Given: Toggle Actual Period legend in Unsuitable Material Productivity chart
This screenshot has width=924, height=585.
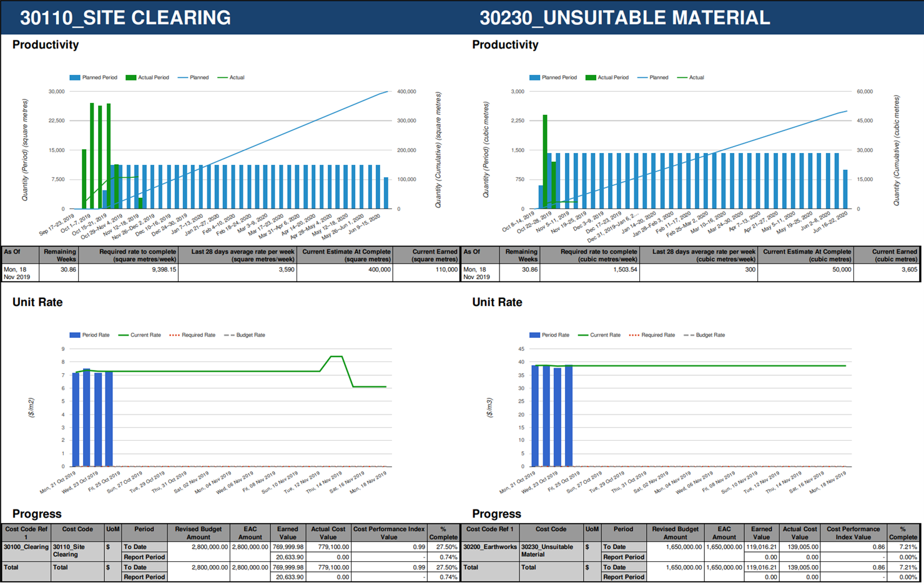Looking at the screenshot, I should [607, 77].
